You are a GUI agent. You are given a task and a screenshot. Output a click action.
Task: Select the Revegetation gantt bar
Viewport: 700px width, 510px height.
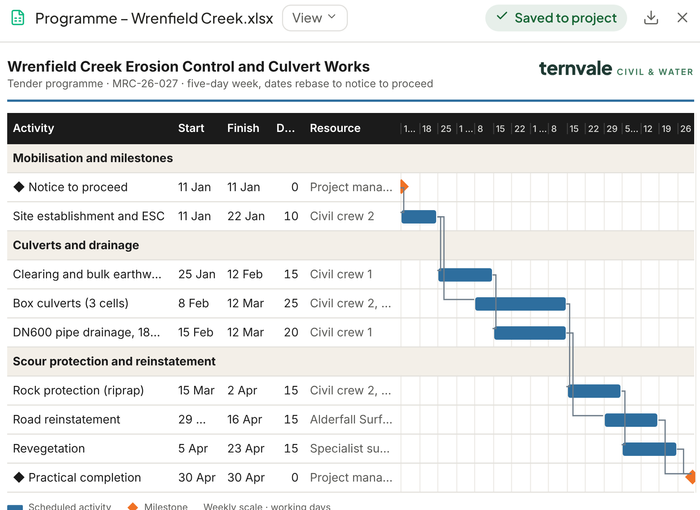tap(650, 449)
